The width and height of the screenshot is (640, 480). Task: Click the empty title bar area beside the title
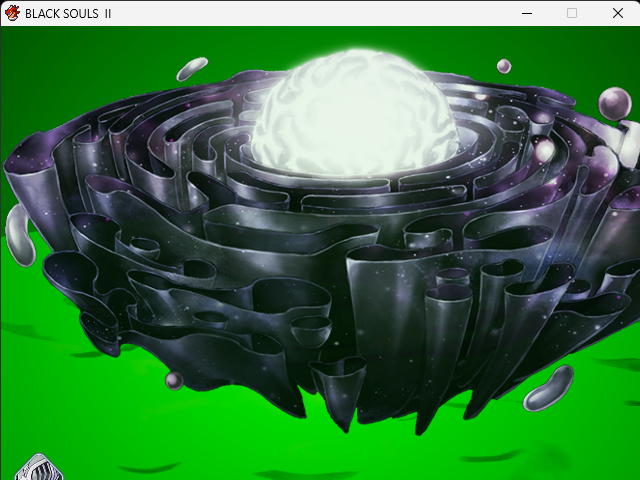pos(300,13)
